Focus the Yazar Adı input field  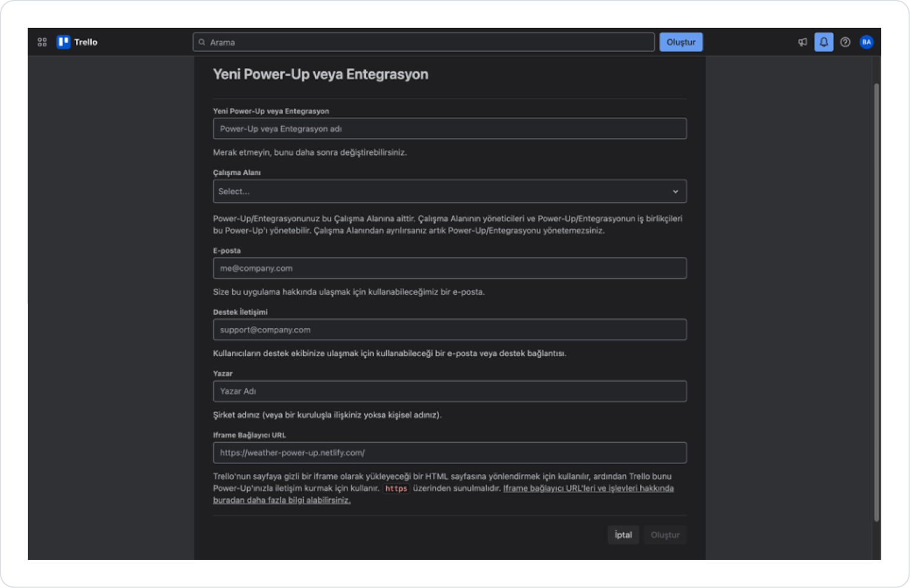[x=450, y=391]
